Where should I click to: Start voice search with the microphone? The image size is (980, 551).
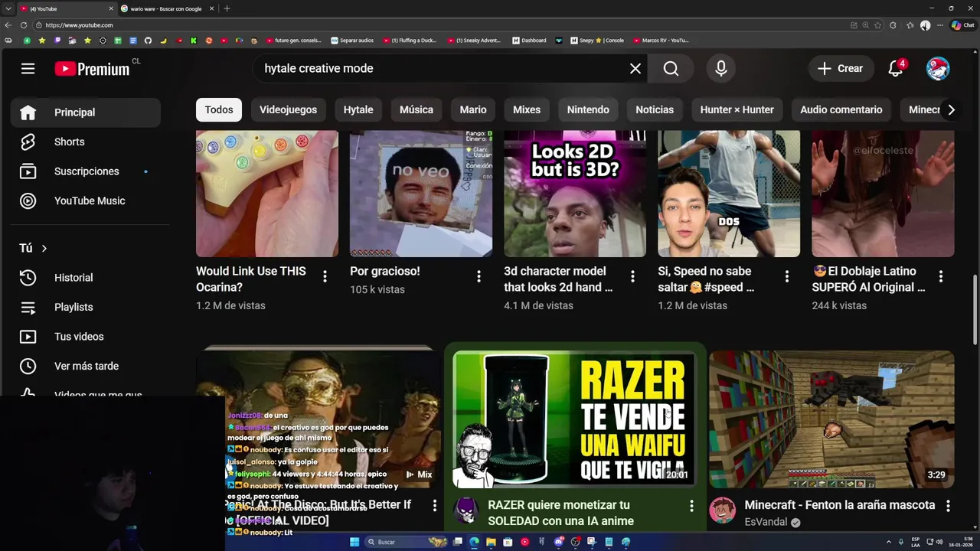[721, 69]
